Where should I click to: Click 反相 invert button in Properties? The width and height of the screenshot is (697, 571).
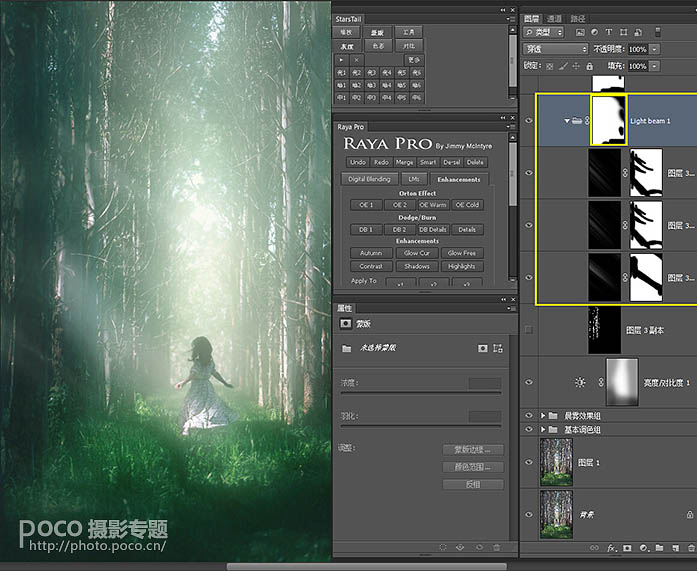coord(473,484)
